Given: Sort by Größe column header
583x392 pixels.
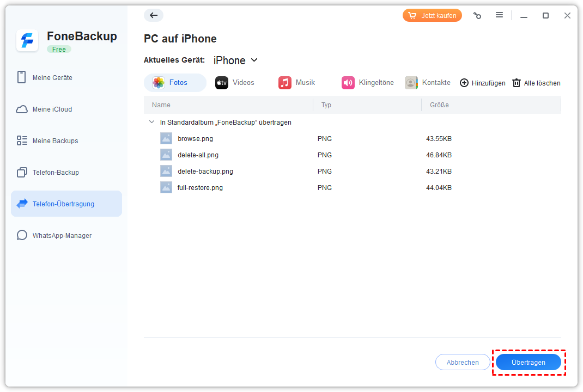Looking at the screenshot, I should pyautogui.click(x=439, y=105).
